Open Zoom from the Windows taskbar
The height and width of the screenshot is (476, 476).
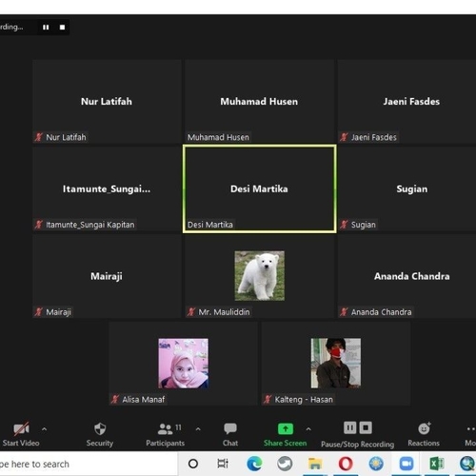click(407, 464)
